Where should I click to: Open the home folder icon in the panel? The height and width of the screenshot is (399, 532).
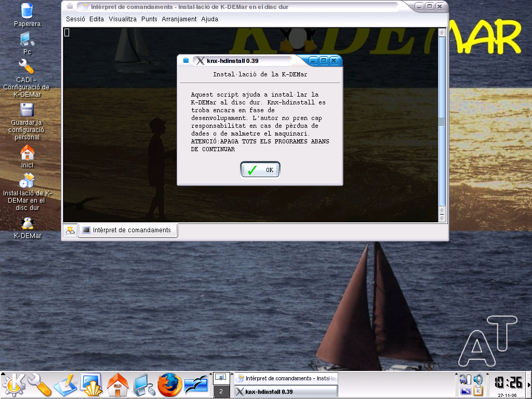click(x=118, y=385)
